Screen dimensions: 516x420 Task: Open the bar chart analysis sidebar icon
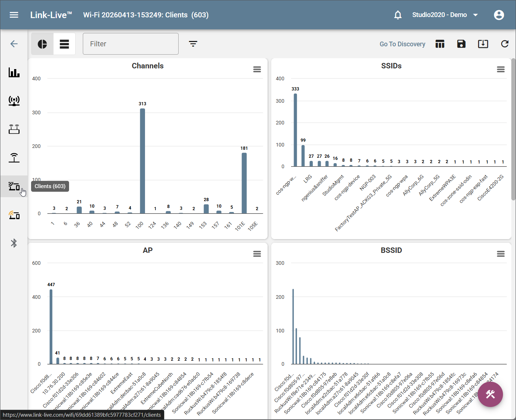[x=14, y=72]
